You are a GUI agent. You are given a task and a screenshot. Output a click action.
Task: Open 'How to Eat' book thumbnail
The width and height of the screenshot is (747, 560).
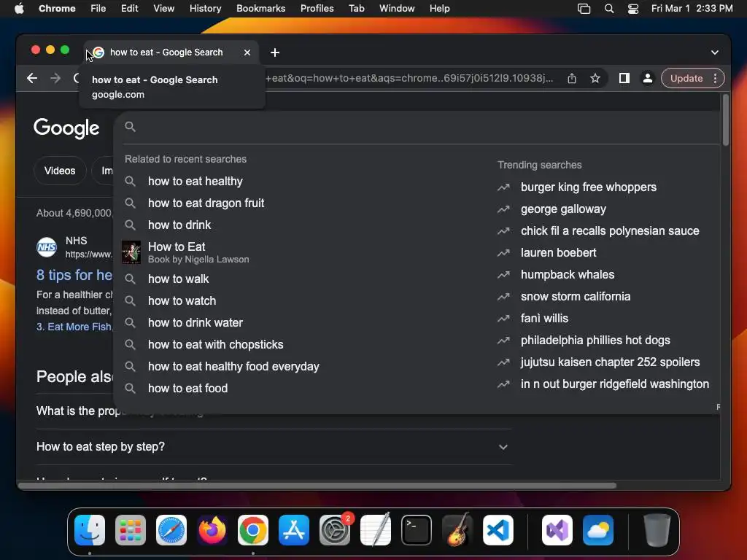point(131,252)
